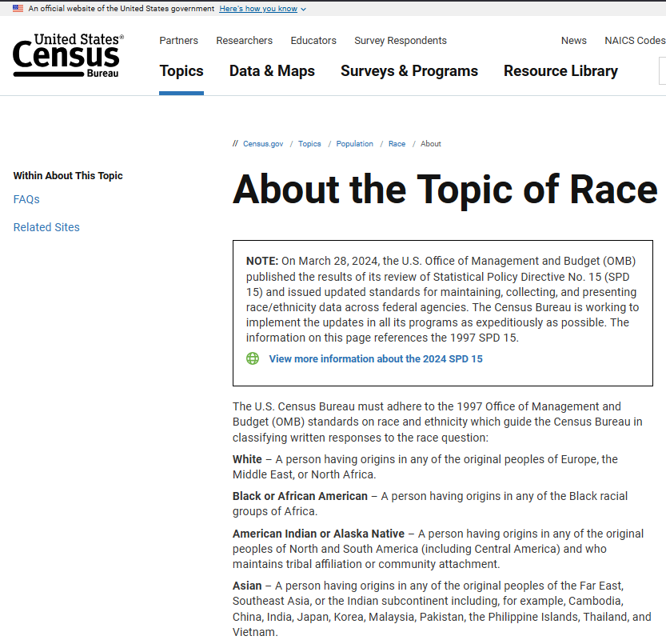Screen dimensions: 666x644
Task: Click Topics in the breadcrumb trail
Action: pos(309,144)
